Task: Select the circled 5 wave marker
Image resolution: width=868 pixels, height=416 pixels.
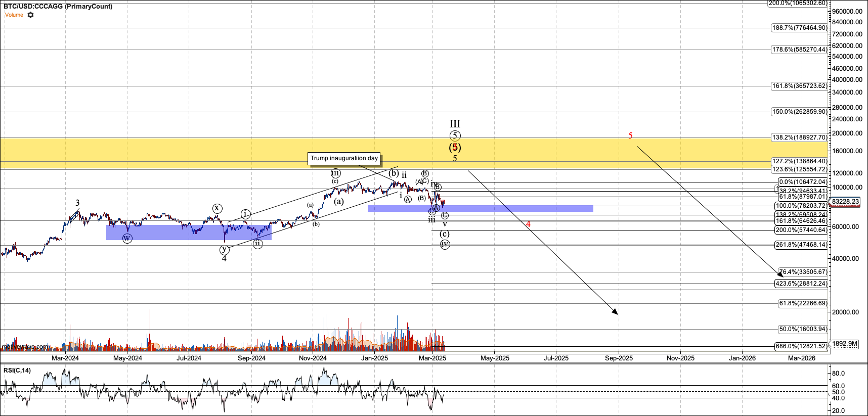Action: [455, 135]
